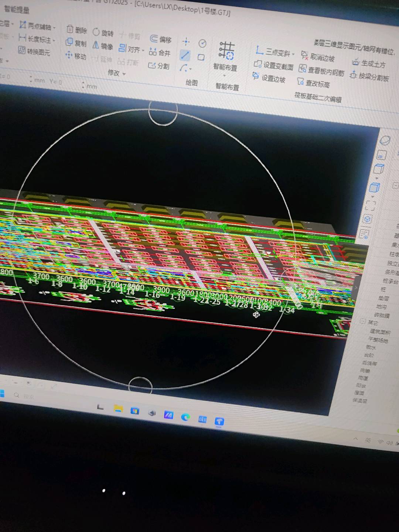Image resolution: width=399 pixels, height=532 pixels.
Task: Select 砖胎膜 in component tree
Action: coord(382,315)
